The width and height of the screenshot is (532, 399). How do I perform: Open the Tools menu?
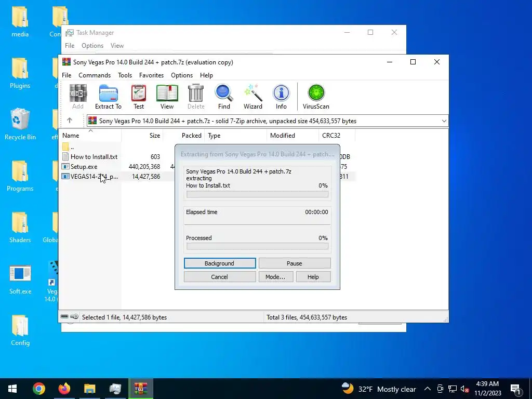click(125, 75)
